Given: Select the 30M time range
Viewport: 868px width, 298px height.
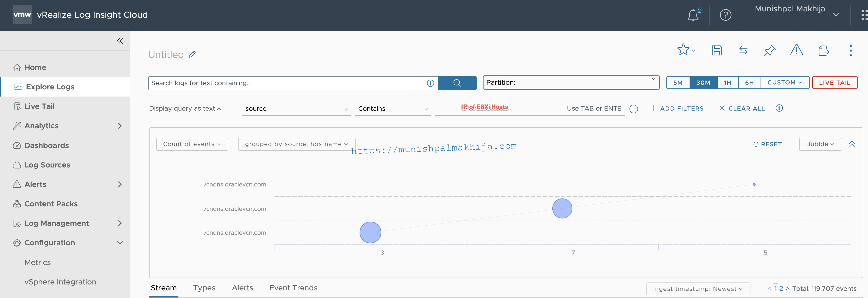Looking at the screenshot, I should click(703, 83).
